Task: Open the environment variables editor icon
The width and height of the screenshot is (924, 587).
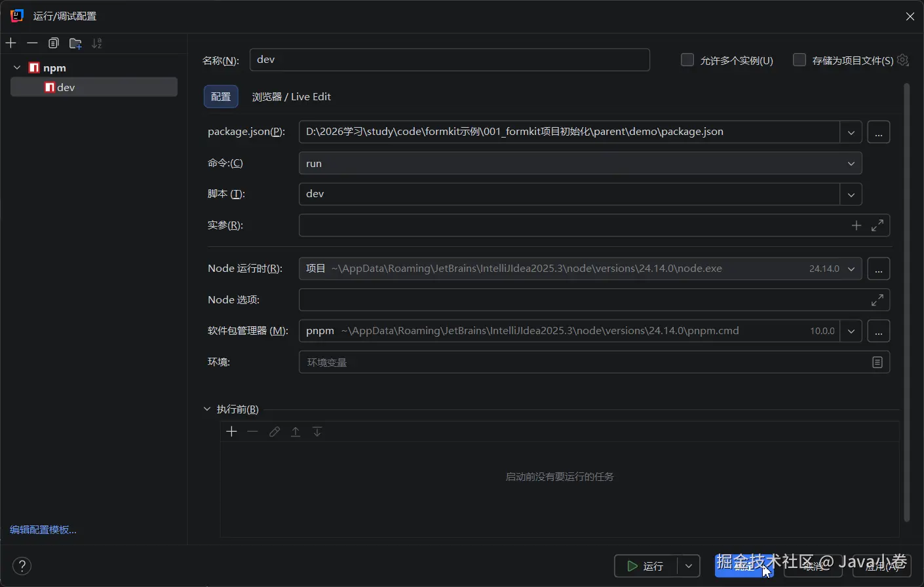Action: (877, 362)
